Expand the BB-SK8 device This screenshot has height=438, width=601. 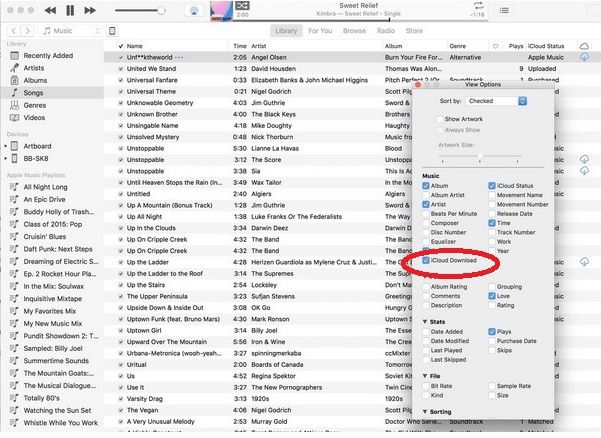(6, 158)
